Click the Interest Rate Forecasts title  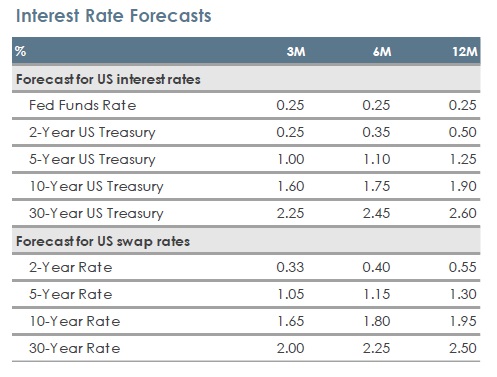114,16
